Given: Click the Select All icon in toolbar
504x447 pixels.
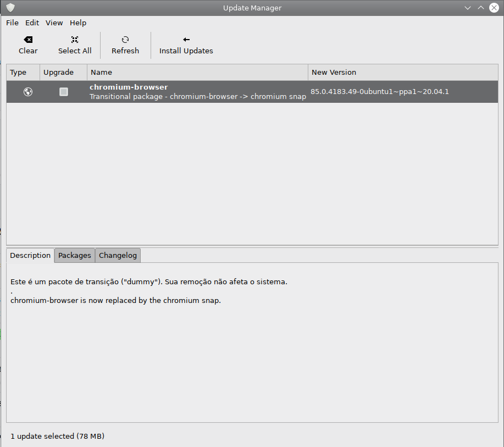Looking at the screenshot, I should (x=75, y=38).
